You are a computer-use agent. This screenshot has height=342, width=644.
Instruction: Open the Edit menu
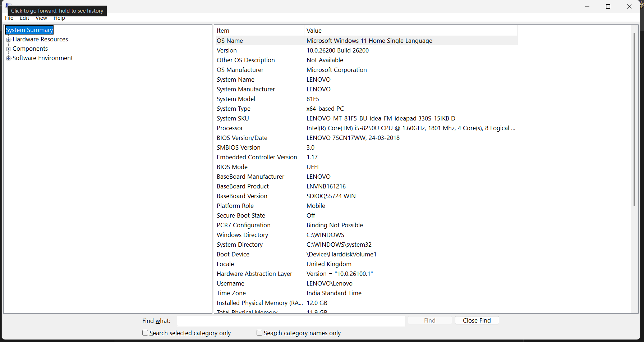pyautogui.click(x=24, y=18)
